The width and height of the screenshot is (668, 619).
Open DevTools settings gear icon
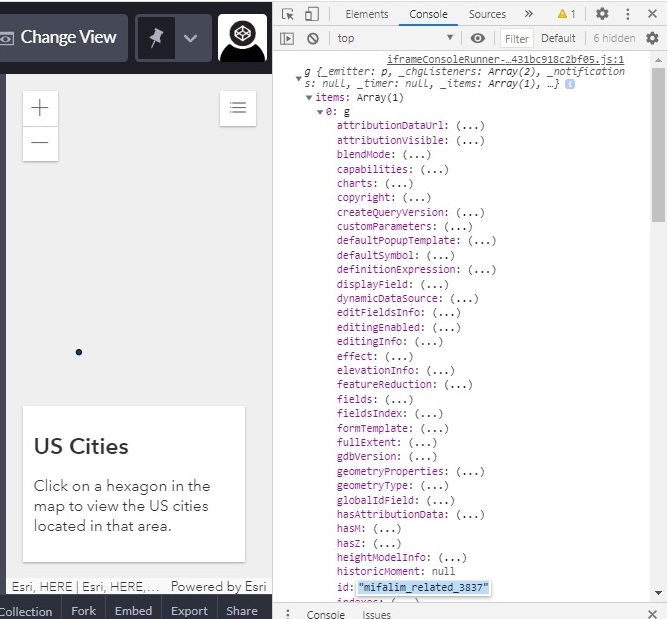pos(602,14)
